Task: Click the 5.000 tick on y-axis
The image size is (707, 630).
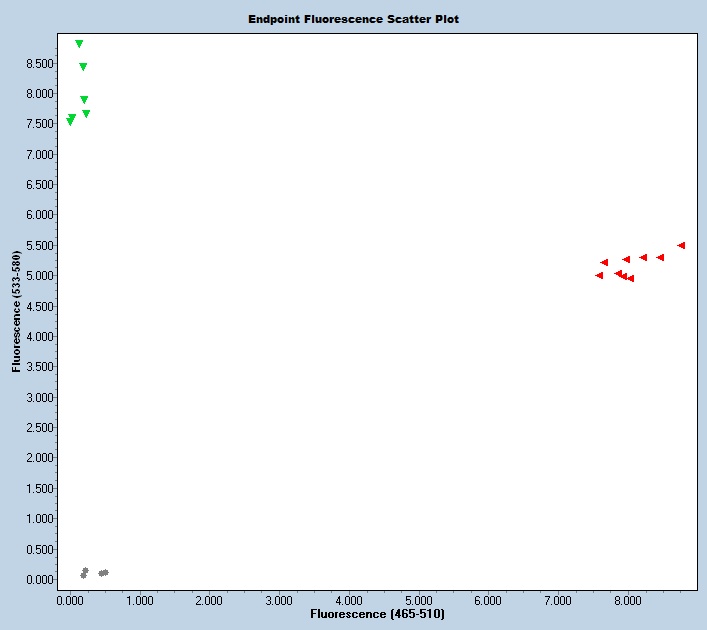Action: (39, 276)
